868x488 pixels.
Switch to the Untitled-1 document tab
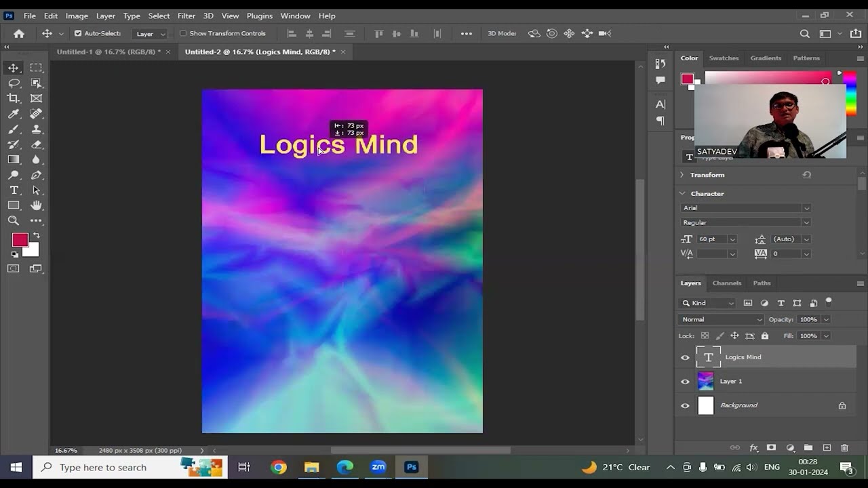click(108, 52)
